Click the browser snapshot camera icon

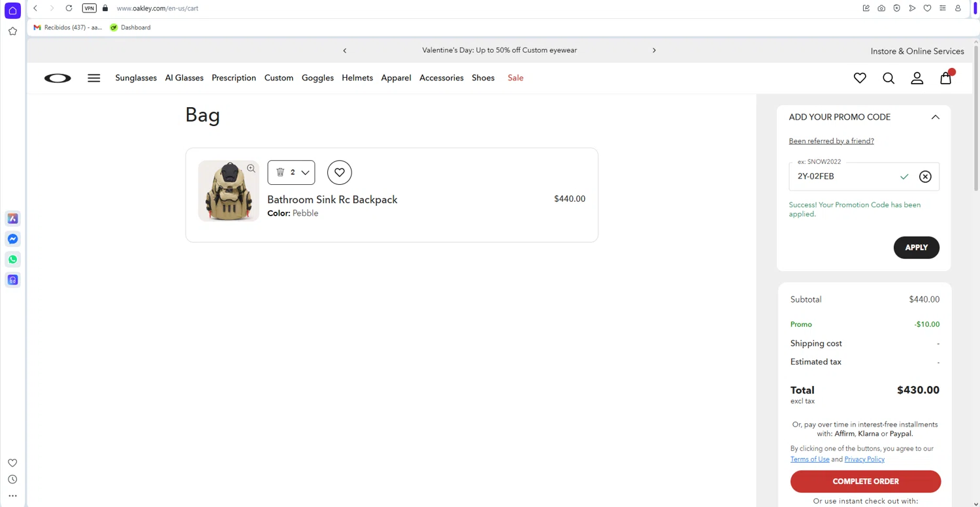click(881, 8)
